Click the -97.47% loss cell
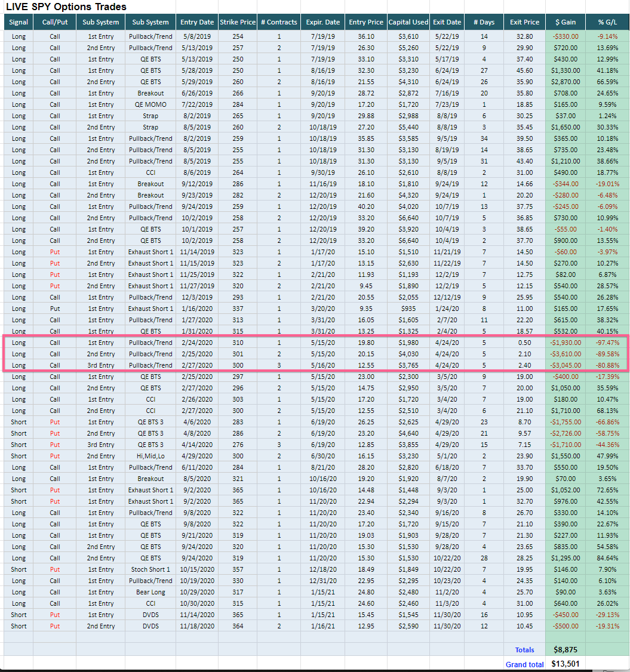Image resolution: width=630 pixels, height=672 pixels. pos(607,343)
